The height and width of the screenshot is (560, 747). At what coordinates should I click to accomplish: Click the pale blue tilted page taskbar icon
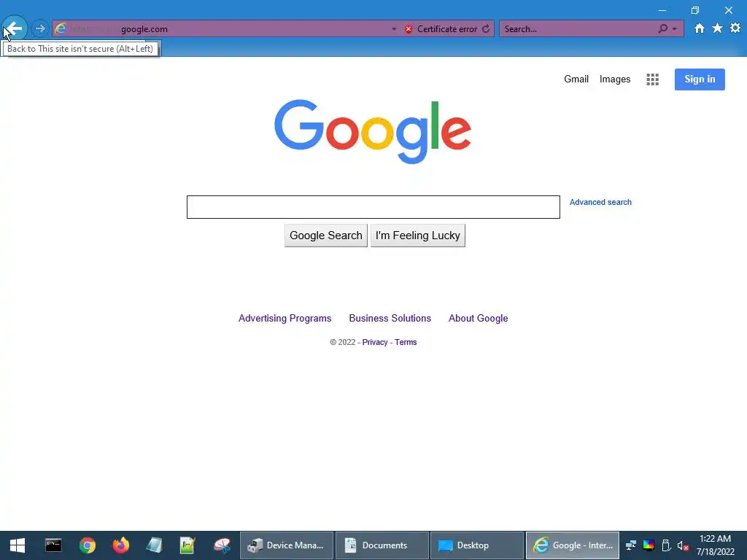[154, 545]
